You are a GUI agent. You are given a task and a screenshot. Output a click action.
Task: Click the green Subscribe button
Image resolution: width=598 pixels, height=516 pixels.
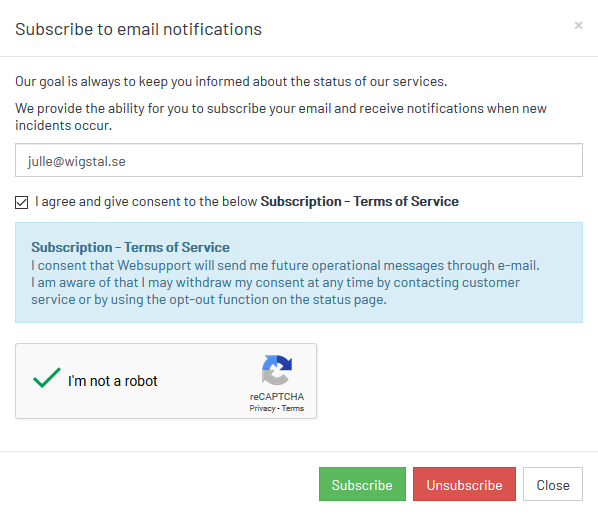click(x=362, y=484)
